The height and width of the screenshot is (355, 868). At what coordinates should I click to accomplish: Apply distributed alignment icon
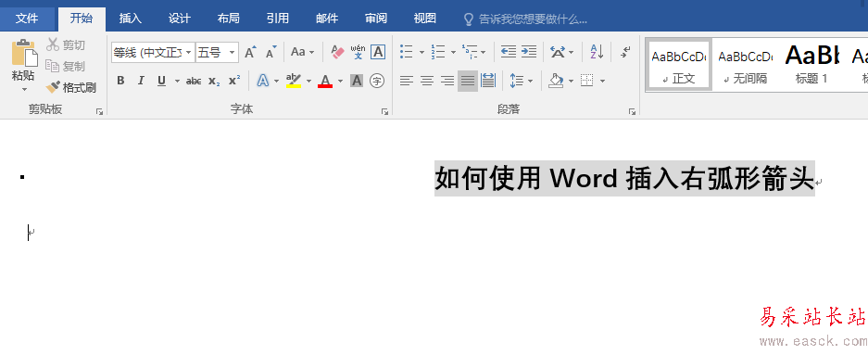point(487,82)
